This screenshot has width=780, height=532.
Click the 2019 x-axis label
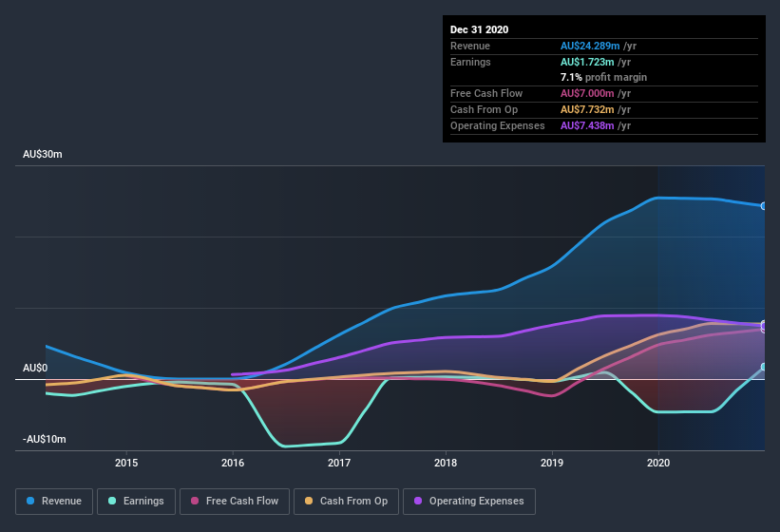(x=552, y=463)
